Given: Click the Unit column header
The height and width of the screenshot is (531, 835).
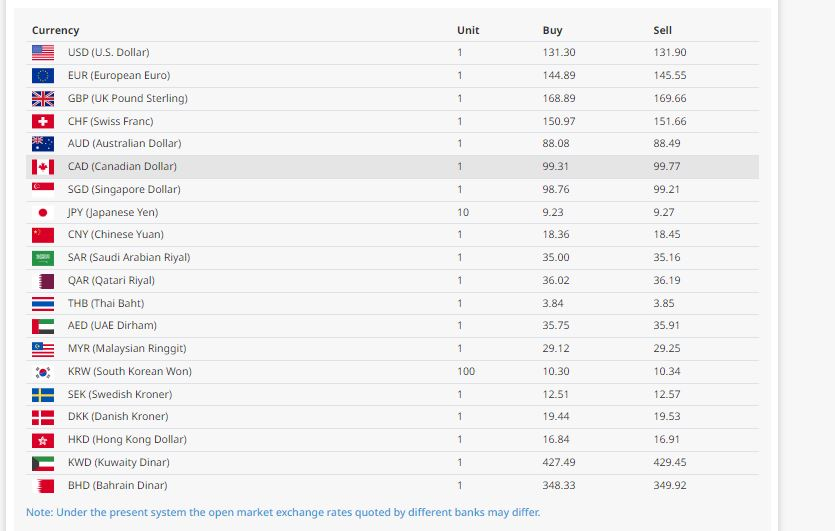Looking at the screenshot, I should (x=468, y=30).
